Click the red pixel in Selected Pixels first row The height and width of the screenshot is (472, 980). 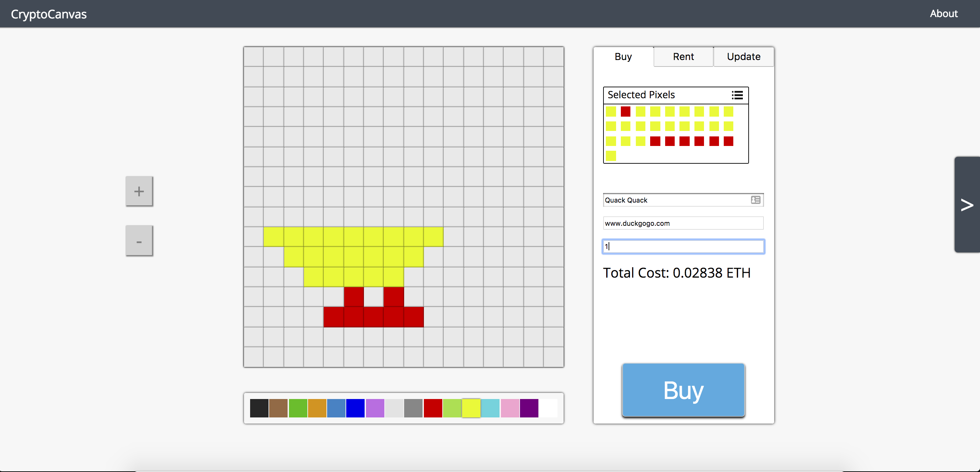coord(625,112)
